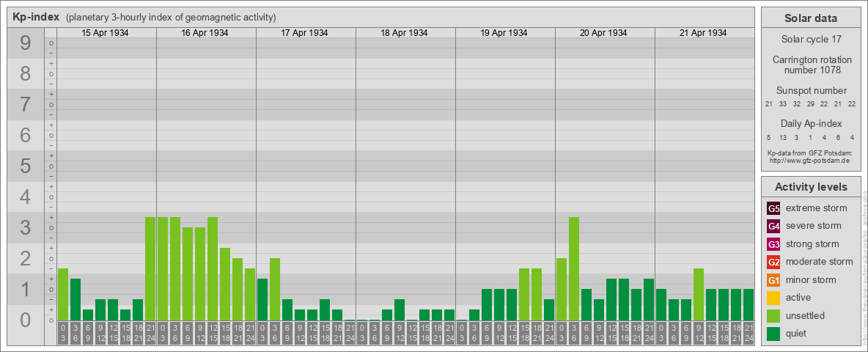
Task: Select the 16 Apr 1934 date header
Action: pos(205,33)
